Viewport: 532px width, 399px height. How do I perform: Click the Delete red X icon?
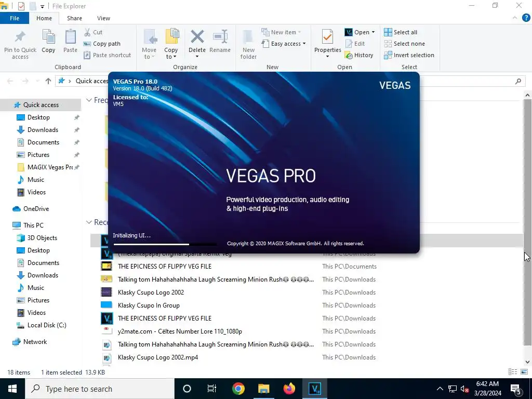click(x=197, y=37)
